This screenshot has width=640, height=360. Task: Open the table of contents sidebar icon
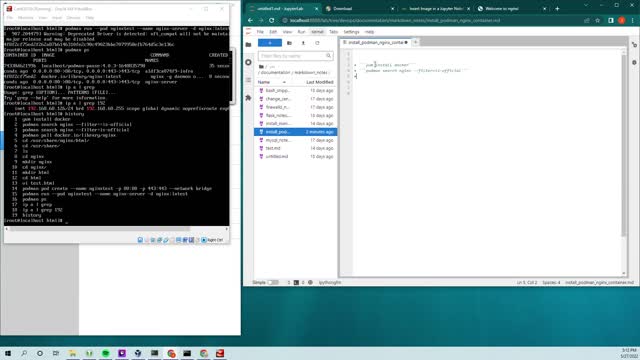coord(248,80)
